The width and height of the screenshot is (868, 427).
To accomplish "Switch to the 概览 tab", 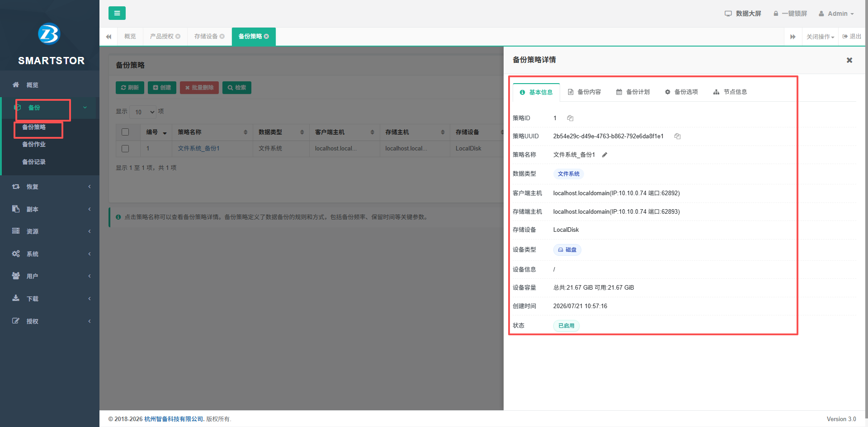I will click(130, 36).
